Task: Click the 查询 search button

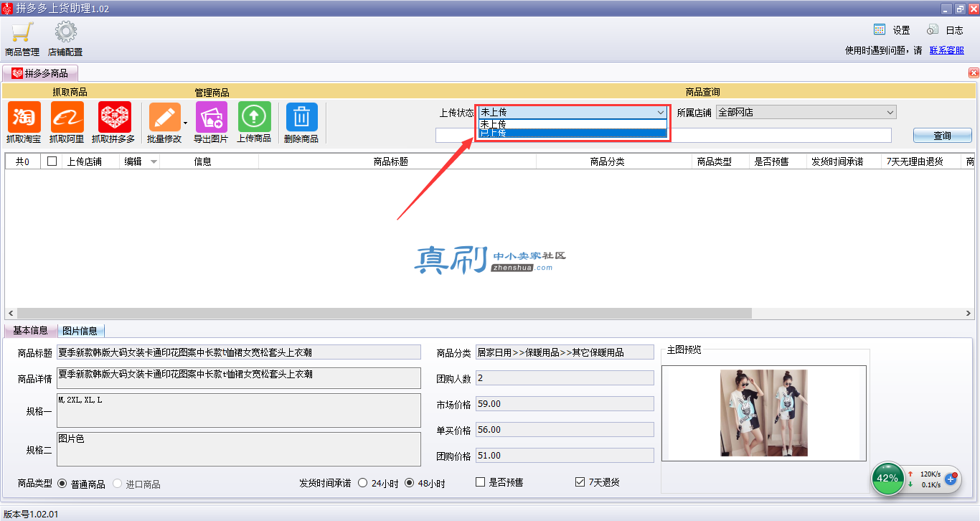Action: (x=942, y=136)
